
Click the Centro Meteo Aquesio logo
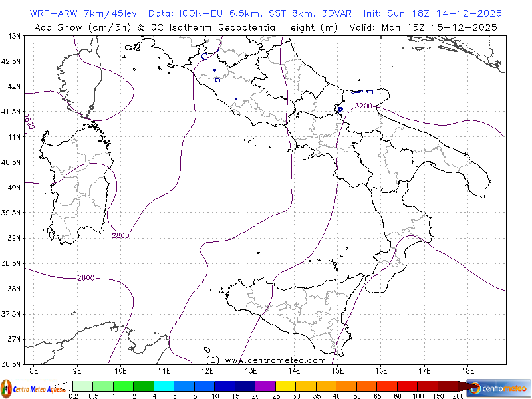(x=33, y=388)
